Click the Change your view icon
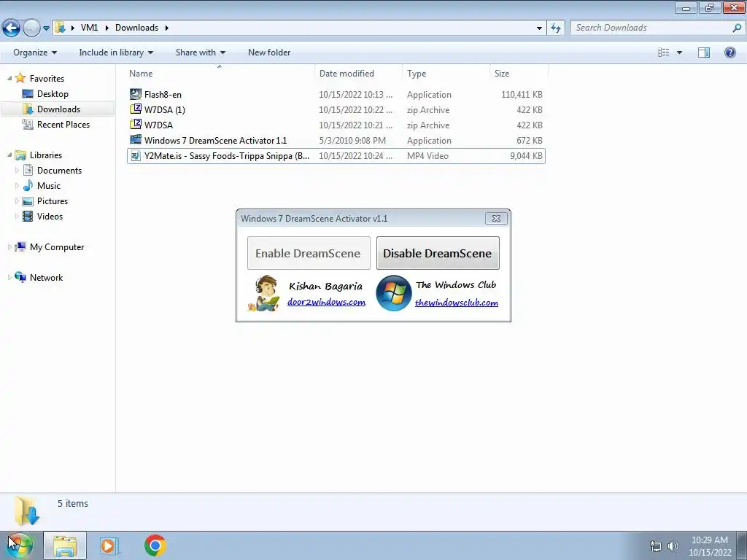 (x=664, y=52)
